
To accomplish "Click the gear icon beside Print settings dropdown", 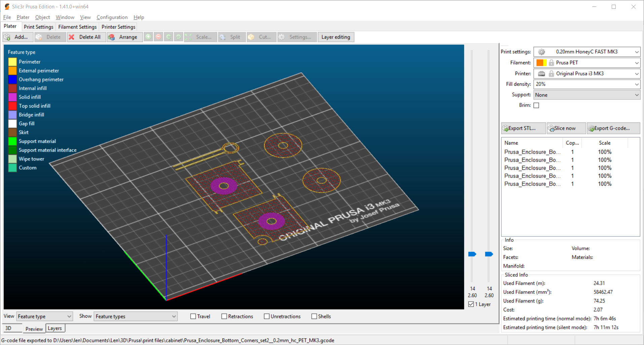I will pos(541,52).
